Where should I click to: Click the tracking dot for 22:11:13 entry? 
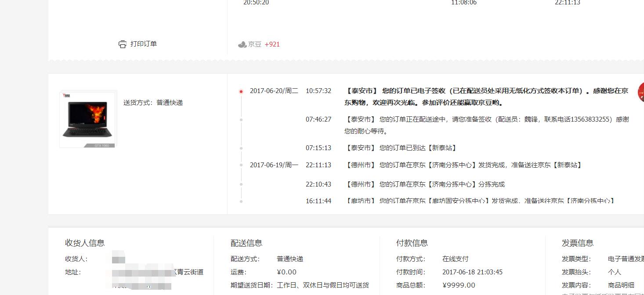(241, 165)
